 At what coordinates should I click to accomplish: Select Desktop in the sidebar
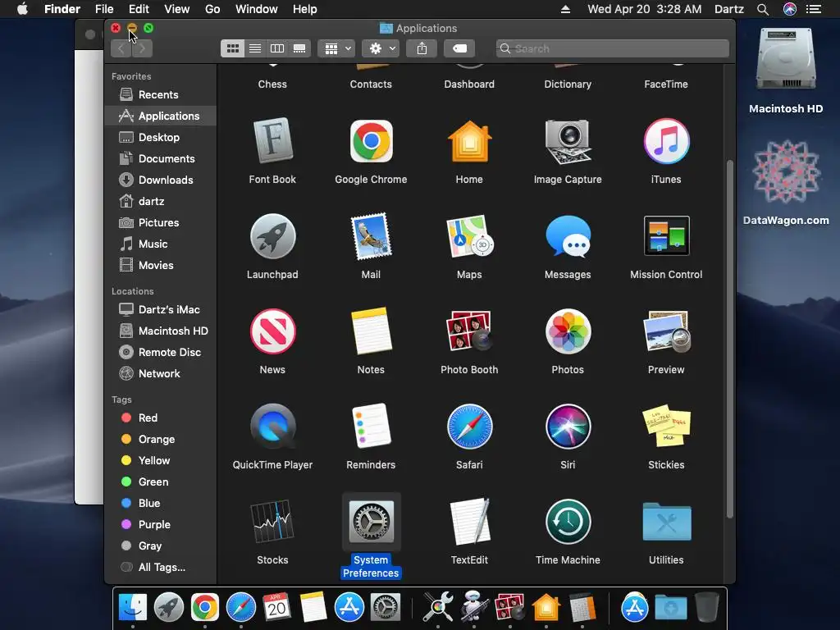[161, 137]
